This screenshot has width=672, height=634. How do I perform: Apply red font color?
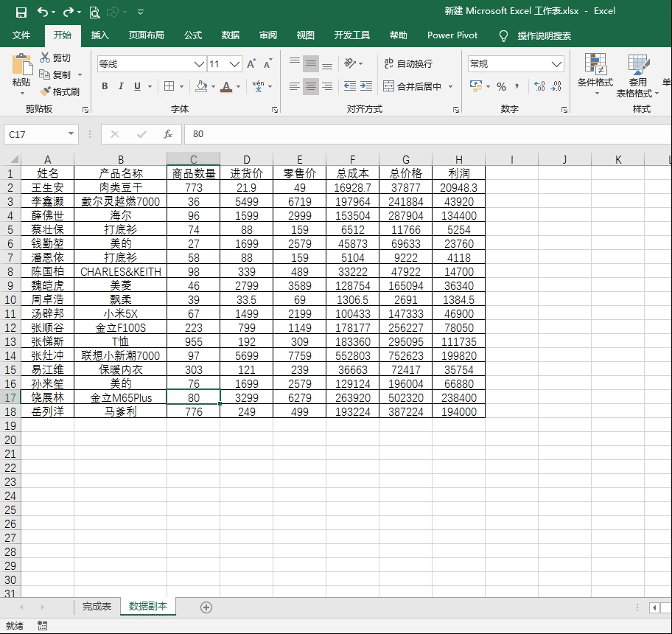pos(226,86)
